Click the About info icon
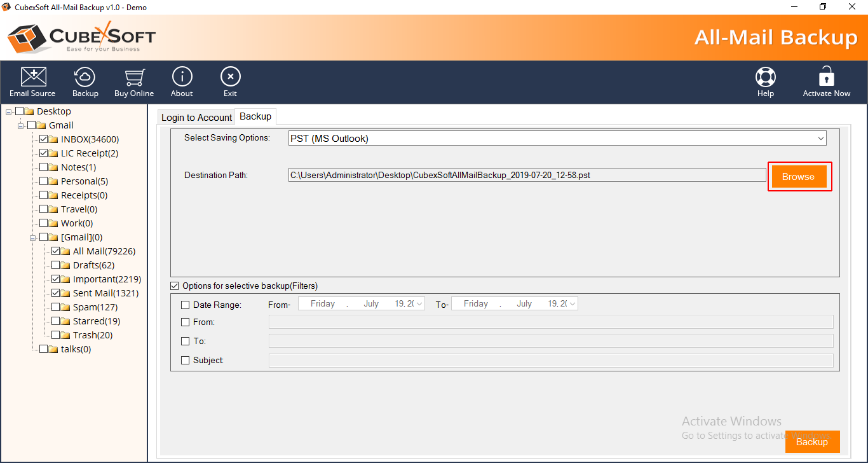 point(182,83)
